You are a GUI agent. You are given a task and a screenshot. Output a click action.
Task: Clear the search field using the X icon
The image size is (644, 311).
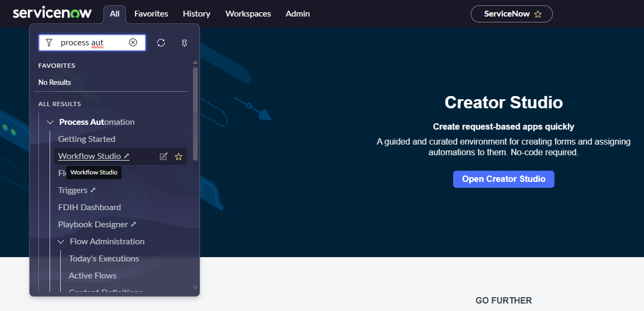click(x=133, y=43)
